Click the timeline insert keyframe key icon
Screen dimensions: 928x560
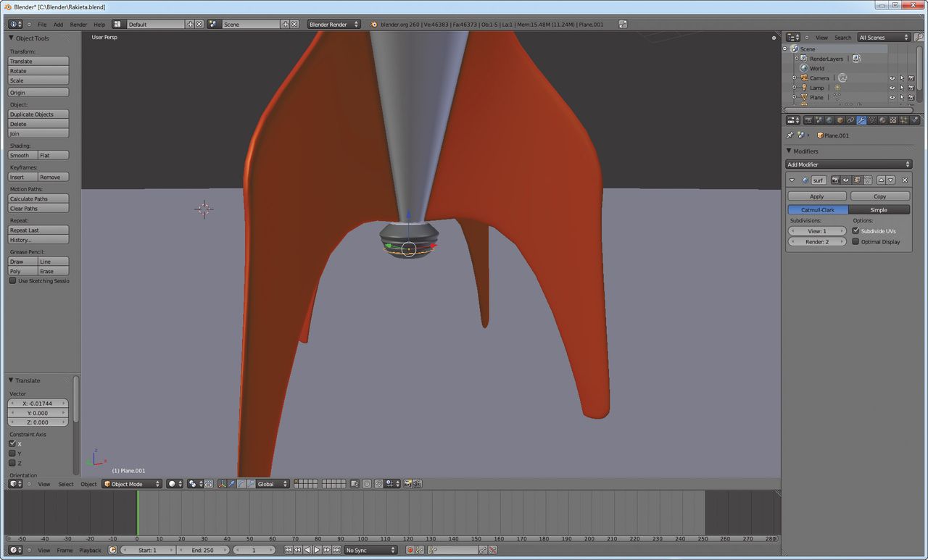click(x=482, y=551)
